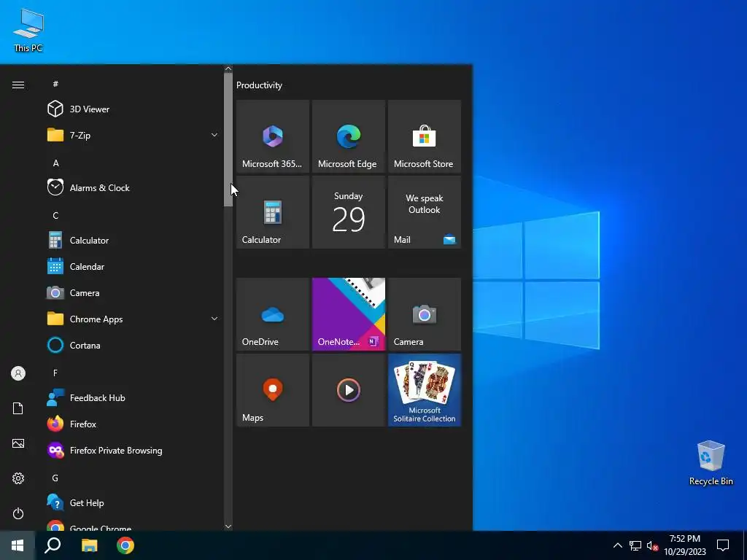Click the app list scroll-up arrow
Screen dimensions: 747x560
click(228, 69)
